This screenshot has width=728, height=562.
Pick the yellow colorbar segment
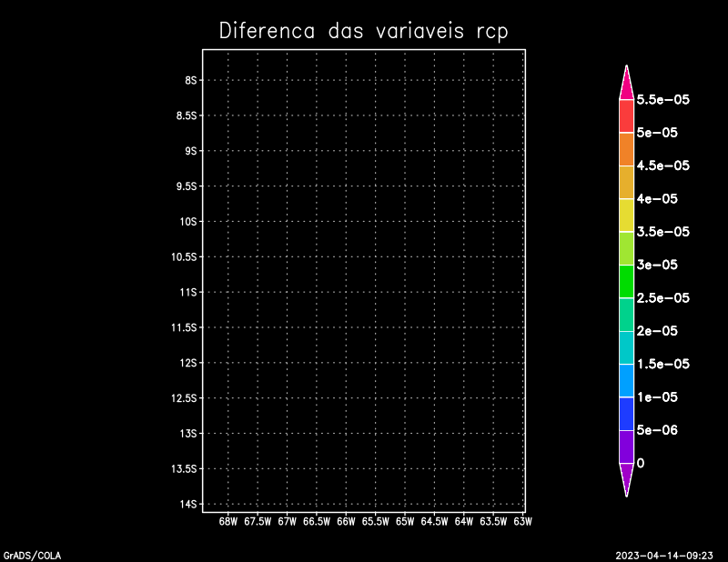(x=626, y=216)
